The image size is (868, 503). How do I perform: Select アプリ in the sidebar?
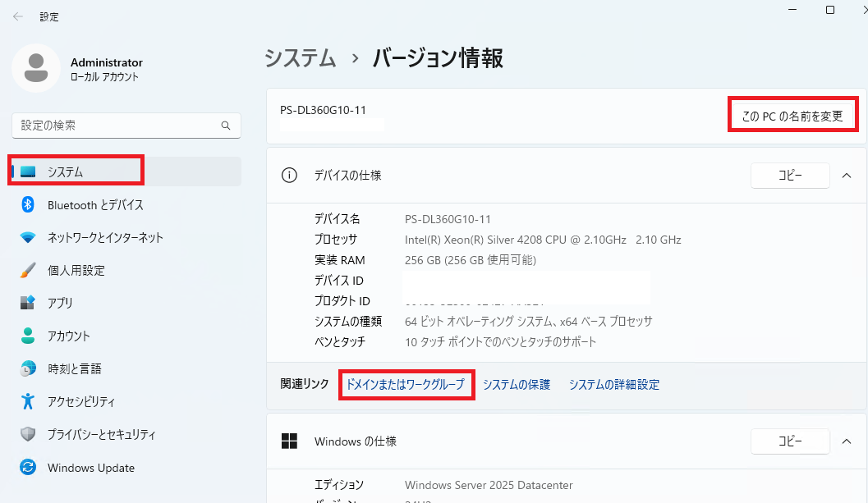click(x=126, y=303)
